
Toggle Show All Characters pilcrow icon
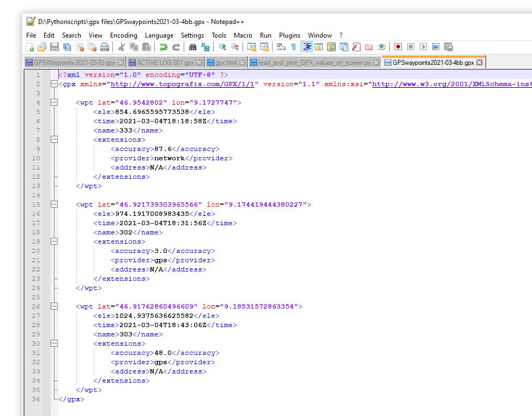[x=293, y=47]
